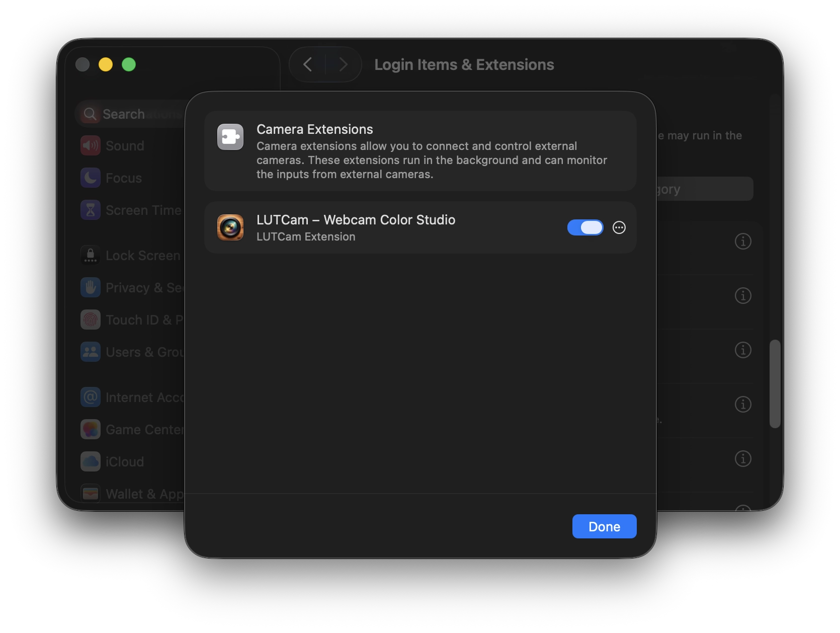Click the vertical scrollbar thumb
Screen dimensions: 840x633
pos(775,383)
